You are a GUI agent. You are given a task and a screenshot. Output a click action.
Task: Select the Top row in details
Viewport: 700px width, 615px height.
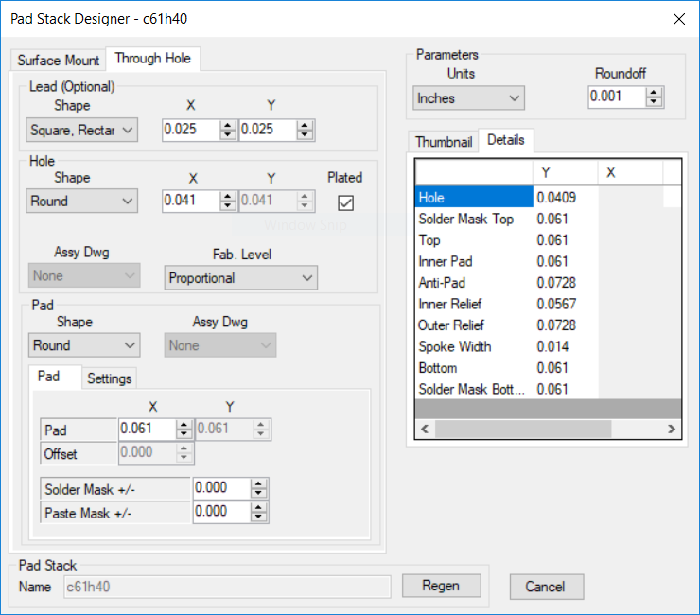(x=474, y=240)
